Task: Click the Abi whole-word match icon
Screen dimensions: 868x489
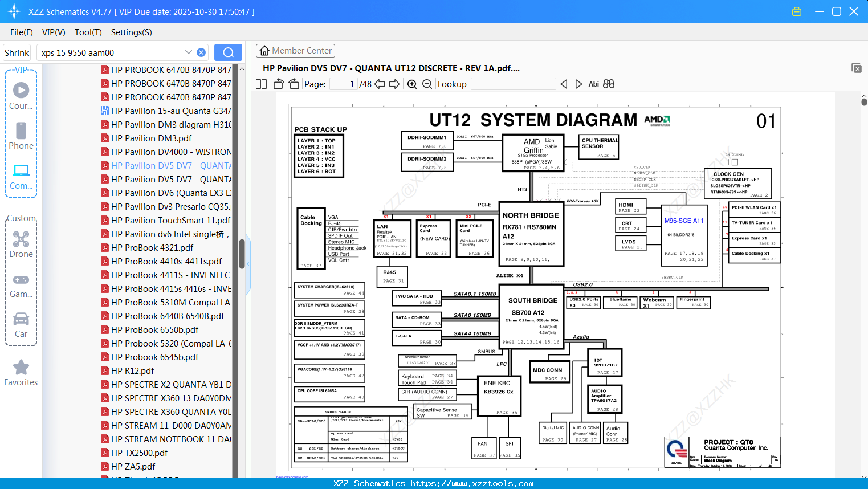Action: (593, 84)
